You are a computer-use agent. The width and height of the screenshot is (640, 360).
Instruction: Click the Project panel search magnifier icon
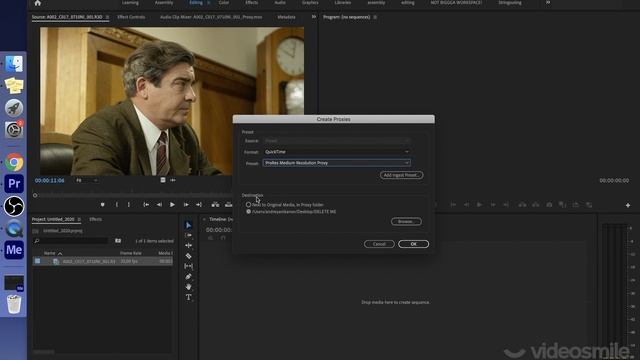click(37, 241)
